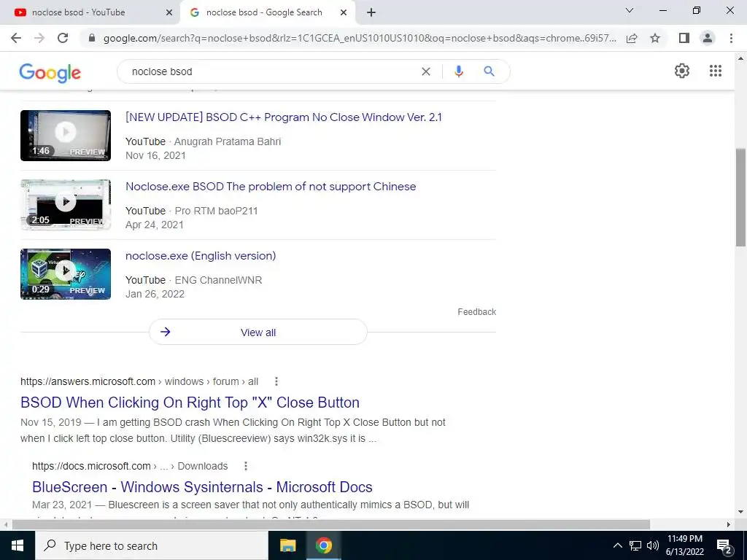Screen dimensions: 747x560
Task: Reload the current page
Action: coord(63,38)
